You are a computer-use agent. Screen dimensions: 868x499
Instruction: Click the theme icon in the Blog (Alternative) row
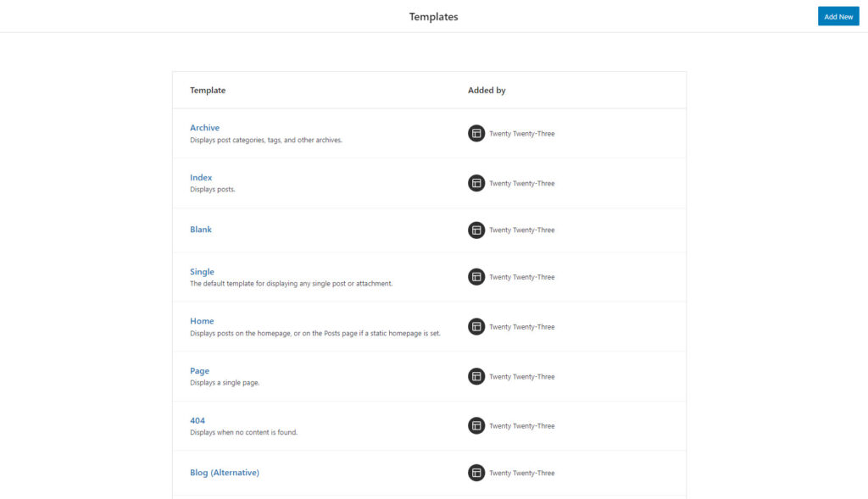[x=476, y=473]
